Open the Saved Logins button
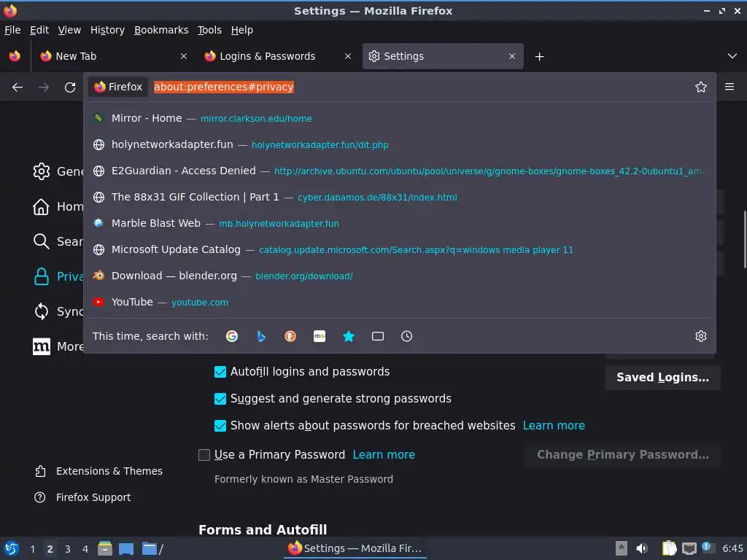The width and height of the screenshot is (747, 560). (662, 378)
